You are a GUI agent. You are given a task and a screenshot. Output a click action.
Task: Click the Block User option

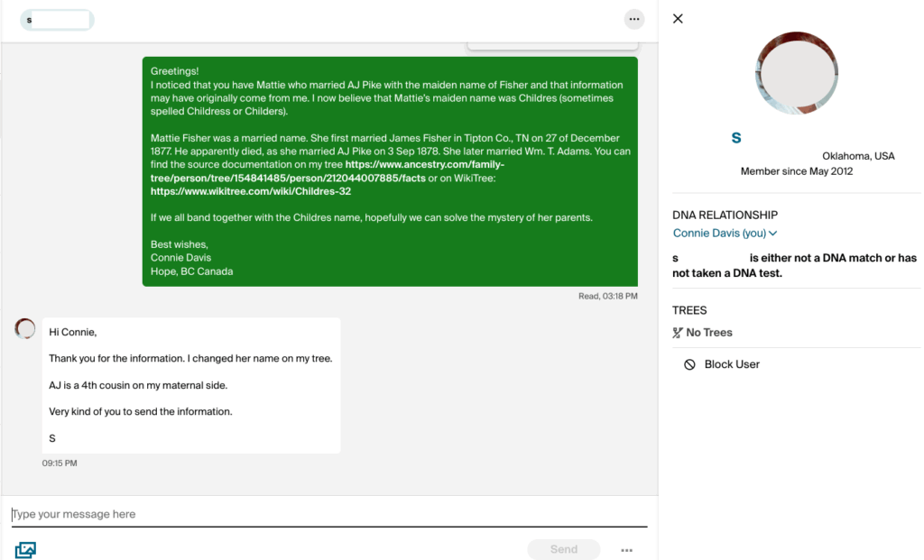(x=722, y=364)
